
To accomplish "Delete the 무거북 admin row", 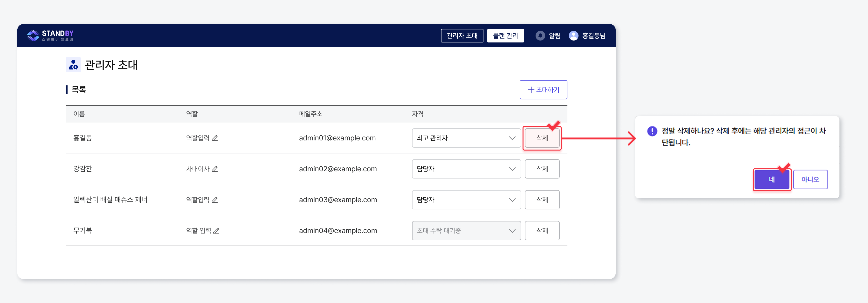I will [542, 231].
